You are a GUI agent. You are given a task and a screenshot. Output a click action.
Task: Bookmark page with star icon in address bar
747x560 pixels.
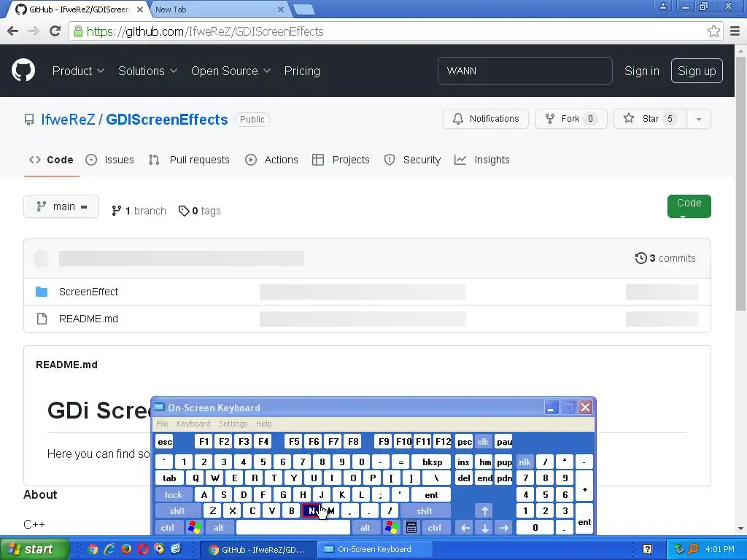pos(713,31)
